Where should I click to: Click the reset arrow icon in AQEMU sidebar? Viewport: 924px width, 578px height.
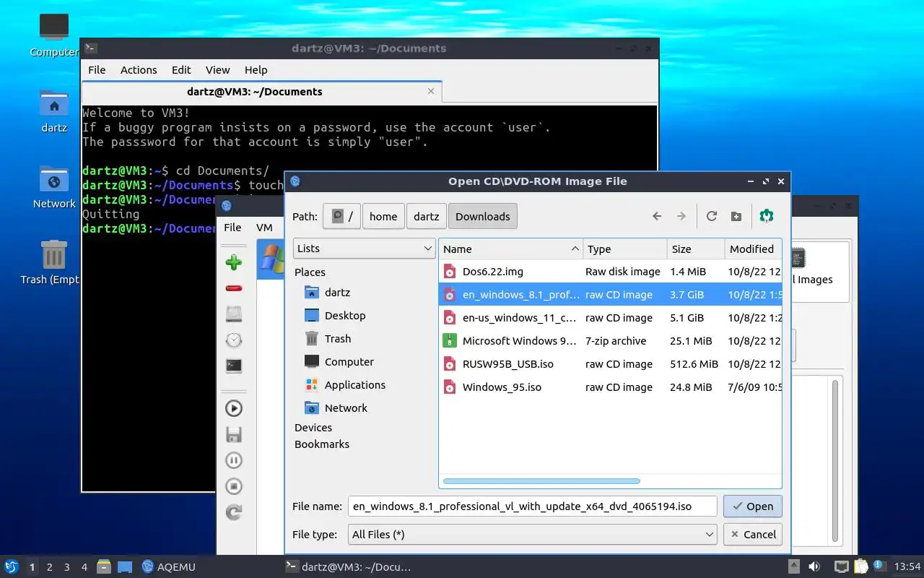[233, 512]
